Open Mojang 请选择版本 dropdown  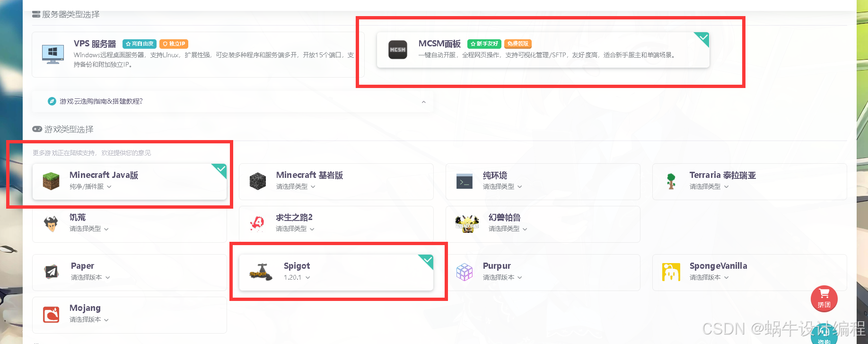[x=89, y=319]
